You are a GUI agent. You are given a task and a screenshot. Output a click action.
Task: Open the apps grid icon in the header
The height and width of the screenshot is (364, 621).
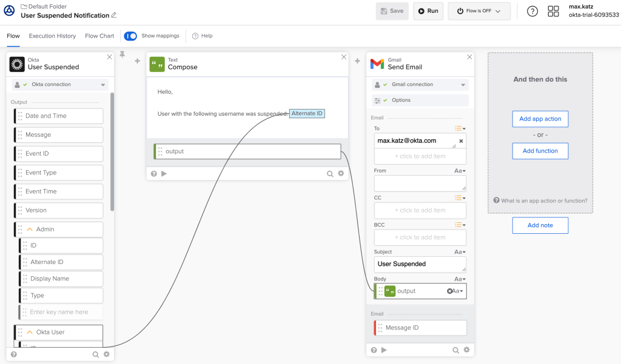pyautogui.click(x=553, y=11)
